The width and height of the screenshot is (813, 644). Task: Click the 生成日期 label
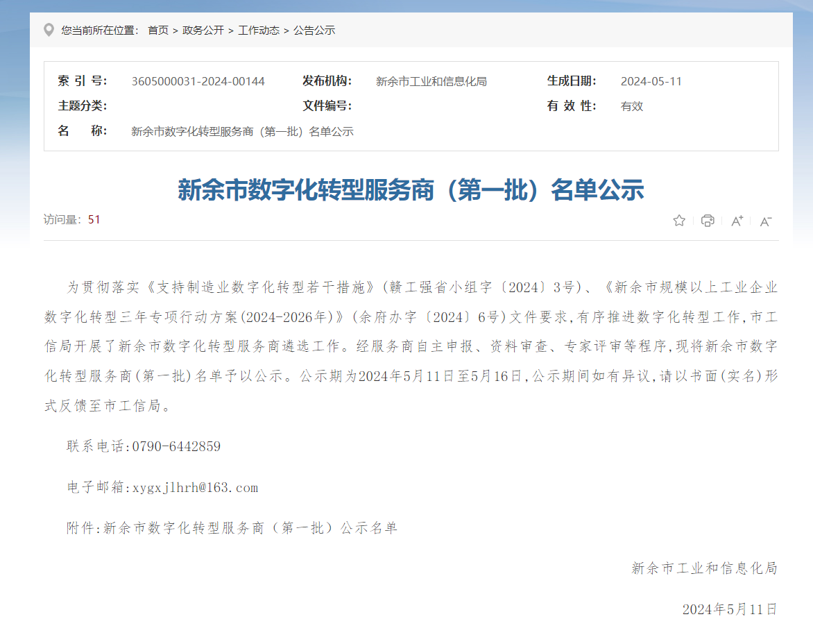tap(572, 81)
